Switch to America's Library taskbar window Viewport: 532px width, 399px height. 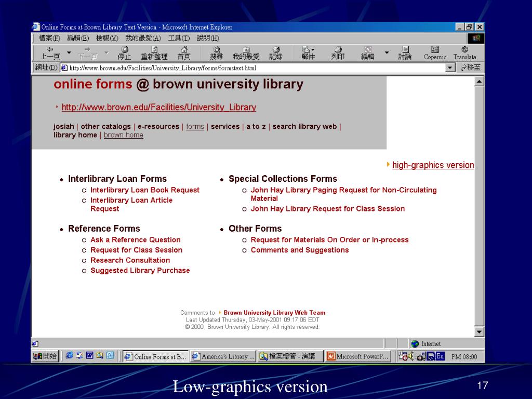[222, 356]
